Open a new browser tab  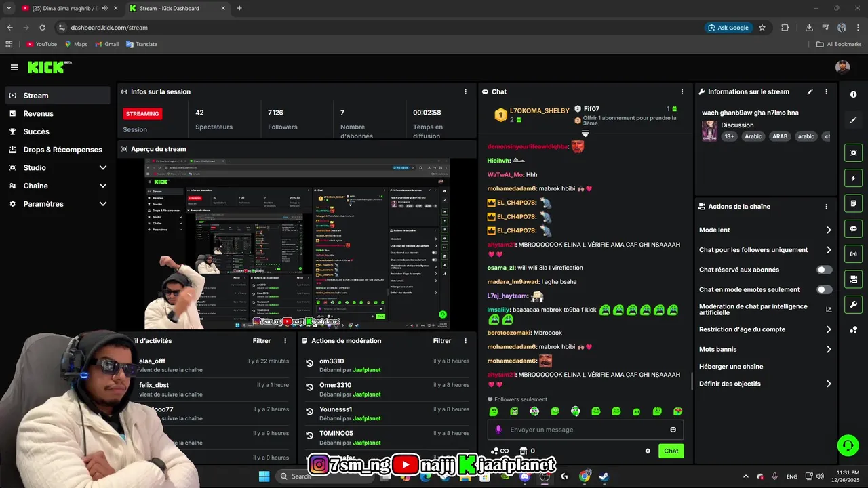pyautogui.click(x=239, y=8)
